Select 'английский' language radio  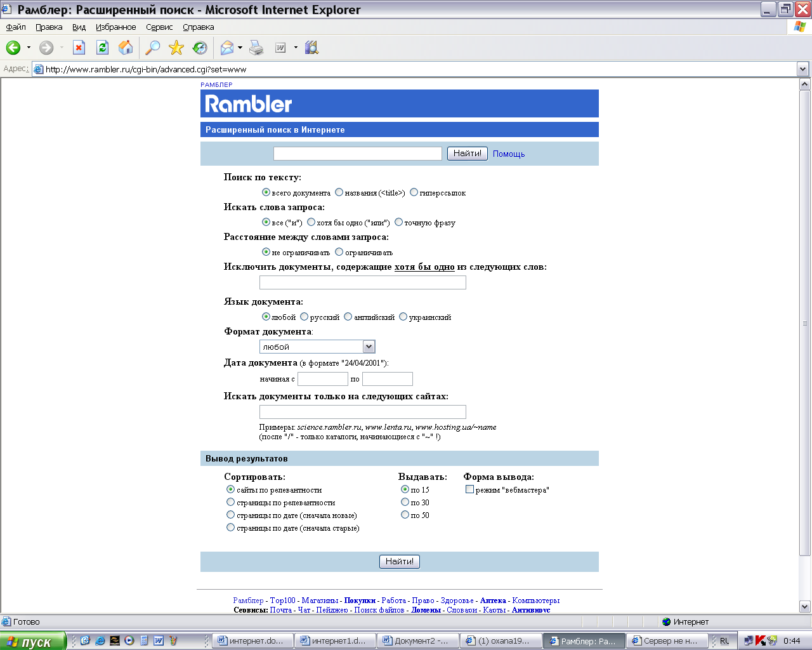[348, 317]
